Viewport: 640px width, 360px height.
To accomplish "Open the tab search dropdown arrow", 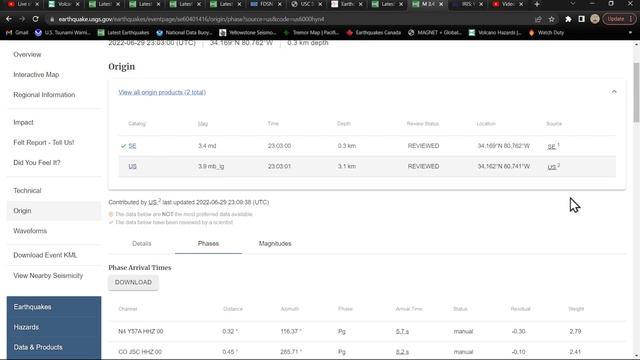I will tap(573, 4).
